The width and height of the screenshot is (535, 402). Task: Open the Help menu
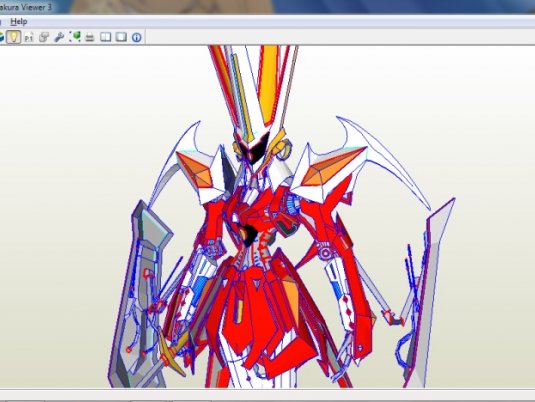pyautogui.click(x=19, y=22)
